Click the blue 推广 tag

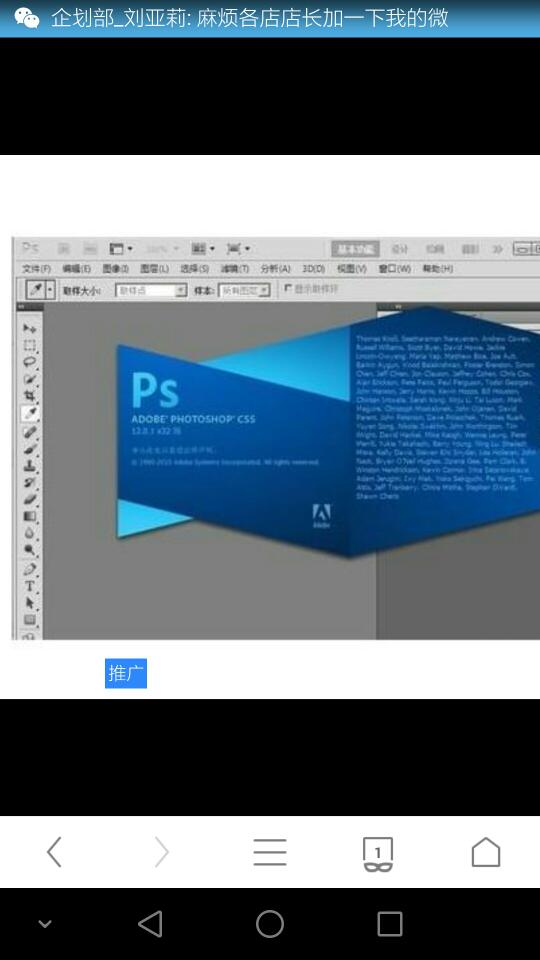126,673
